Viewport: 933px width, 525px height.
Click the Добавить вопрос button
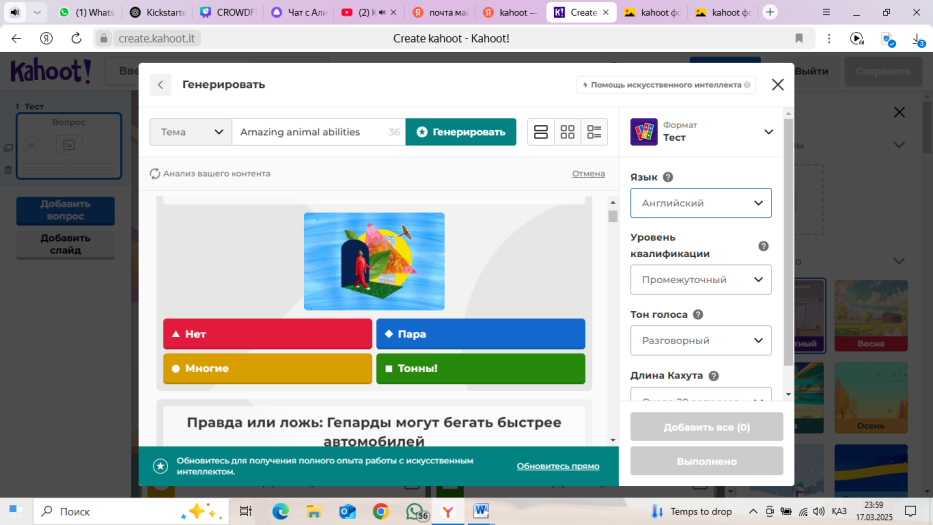65,210
